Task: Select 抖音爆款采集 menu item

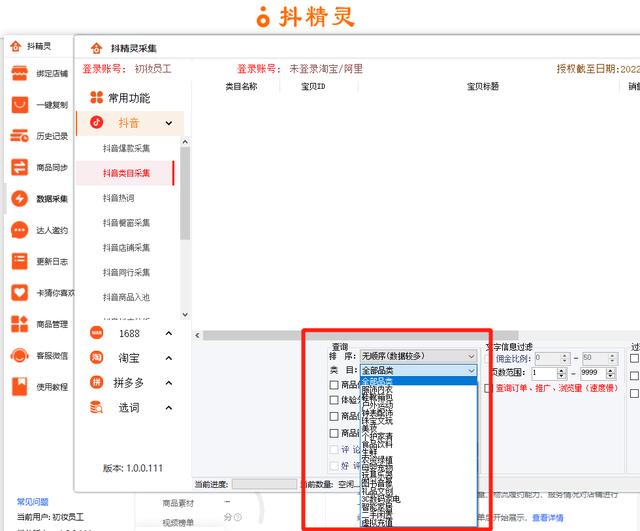Action: tap(126, 148)
